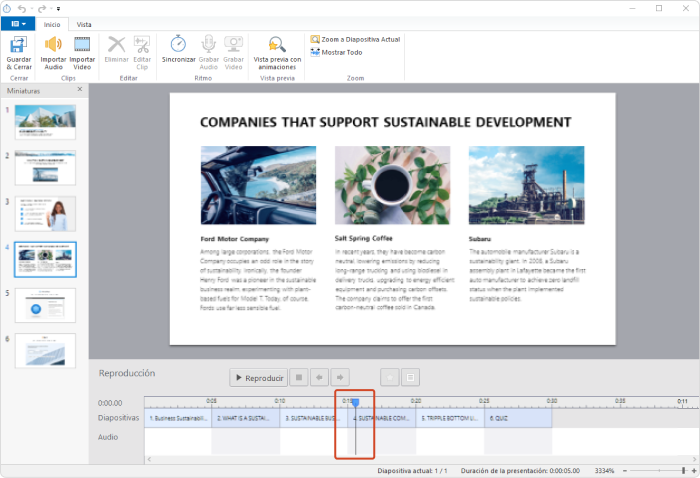
Task: Click zoom in plus in status bar
Action: pos(694,470)
